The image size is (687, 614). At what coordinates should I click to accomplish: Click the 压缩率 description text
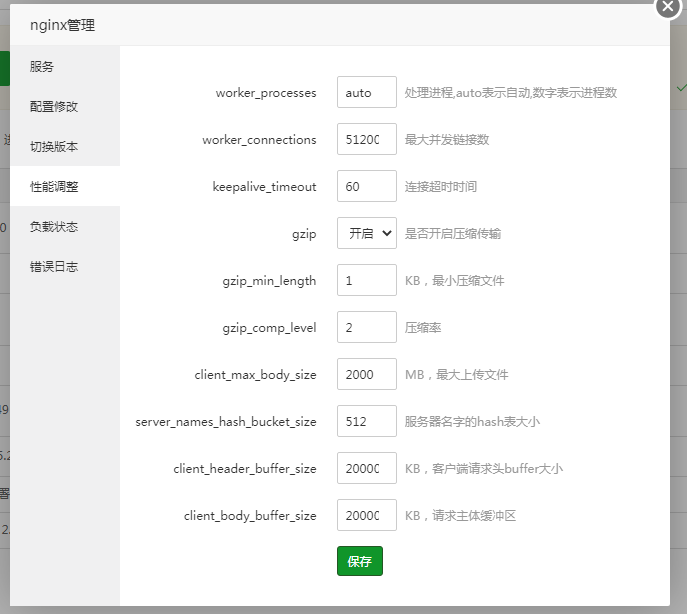tap(423, 327)
